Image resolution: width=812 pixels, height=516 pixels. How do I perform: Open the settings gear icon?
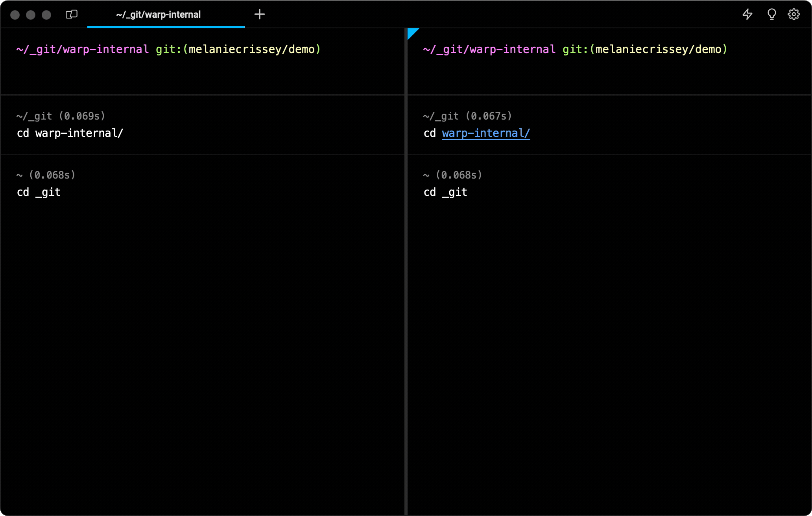tap(794, 15)
